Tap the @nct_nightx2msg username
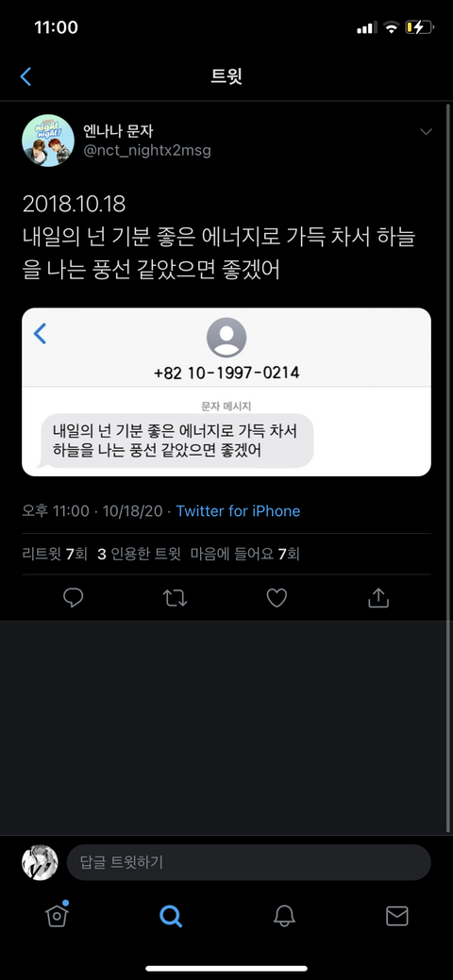The height and width of the screenshot is (980, 453). 147,151
